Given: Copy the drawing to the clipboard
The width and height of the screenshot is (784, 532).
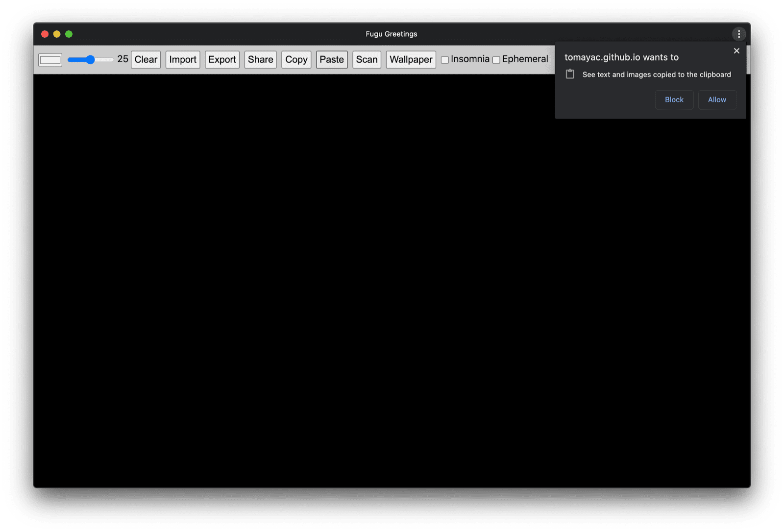Looking at the screenshot, I should coord(296,59).
